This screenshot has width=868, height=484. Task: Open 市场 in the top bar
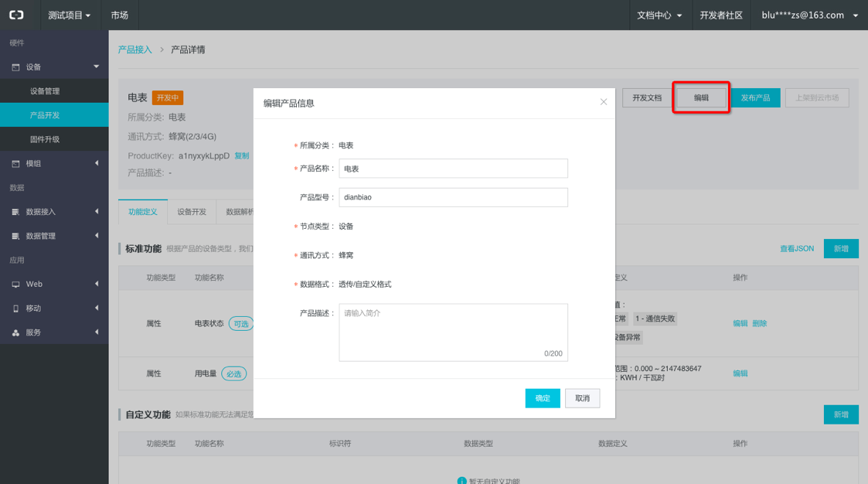click(x=119, y=15)
